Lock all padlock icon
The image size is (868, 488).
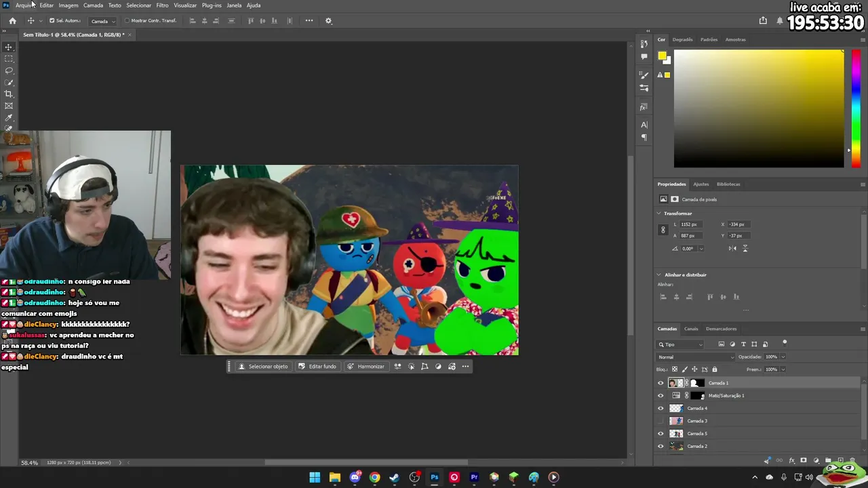click(x=714, y=369)
